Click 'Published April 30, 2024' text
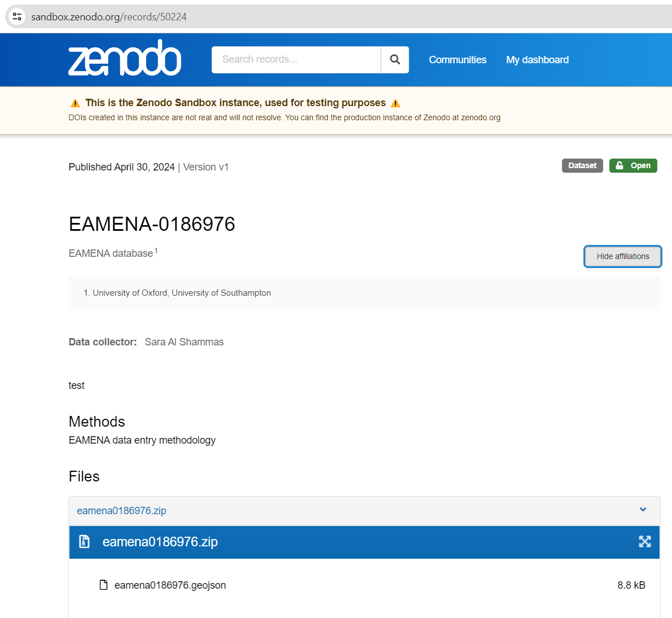 click(121, 167)
